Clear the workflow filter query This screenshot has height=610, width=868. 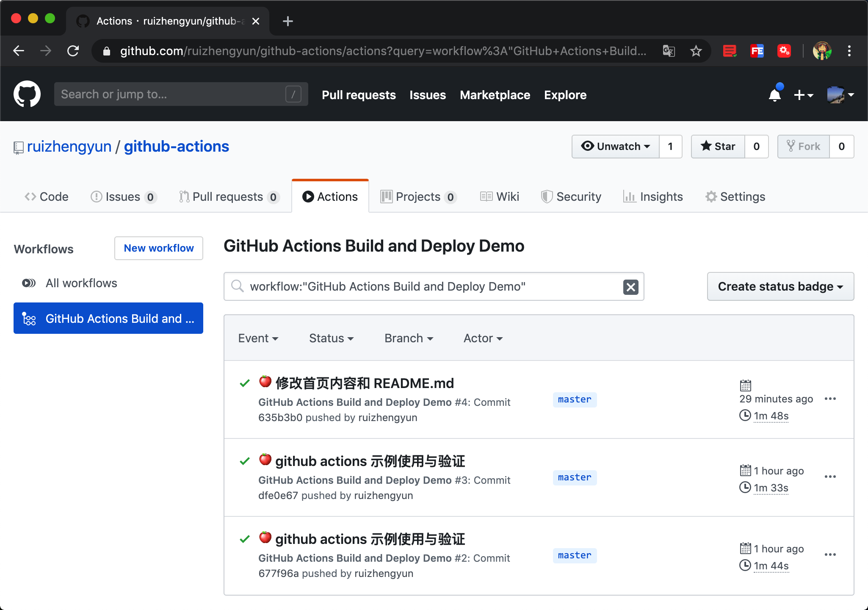630,287
